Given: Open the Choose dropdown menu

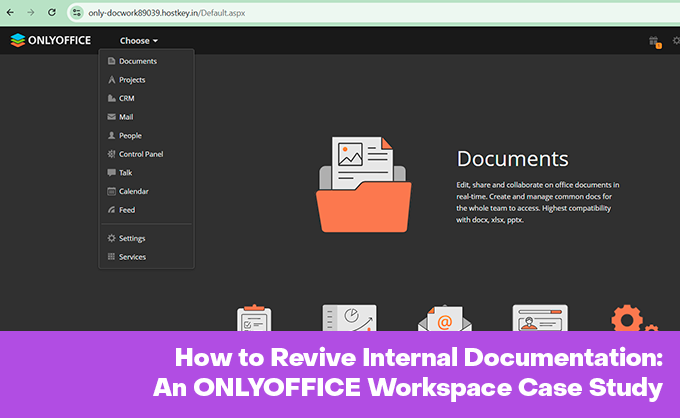Looking at the screenshot, I should (139, 41).
